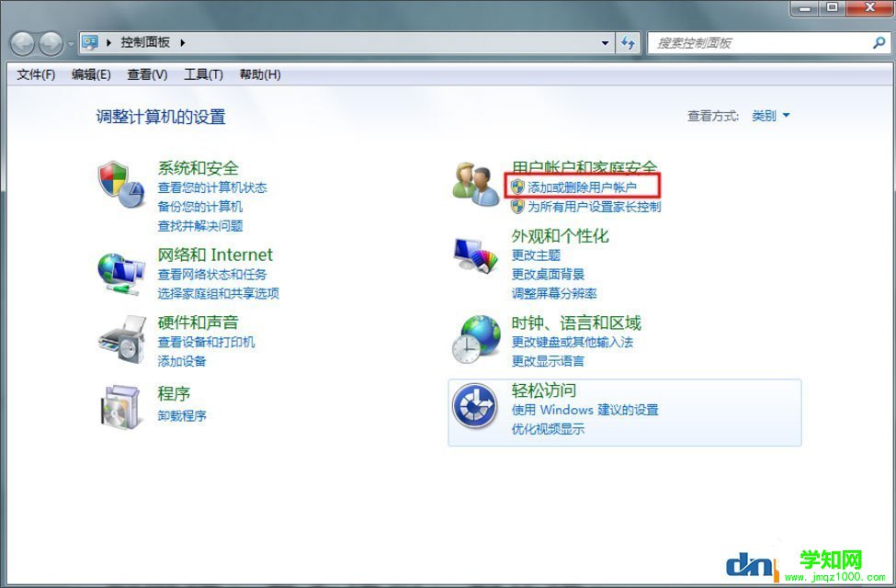Open 卸载程序 under 程序

pos(180,415)
